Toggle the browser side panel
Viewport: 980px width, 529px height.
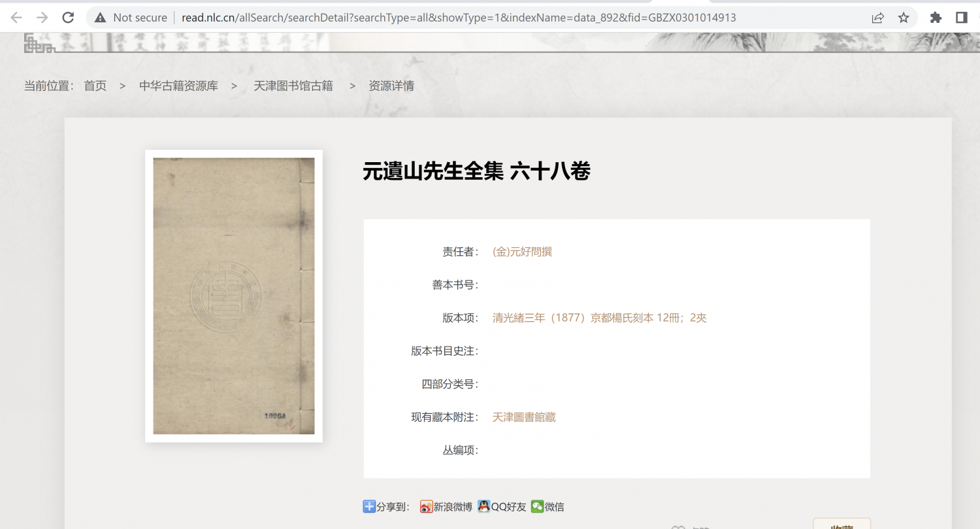960,17
